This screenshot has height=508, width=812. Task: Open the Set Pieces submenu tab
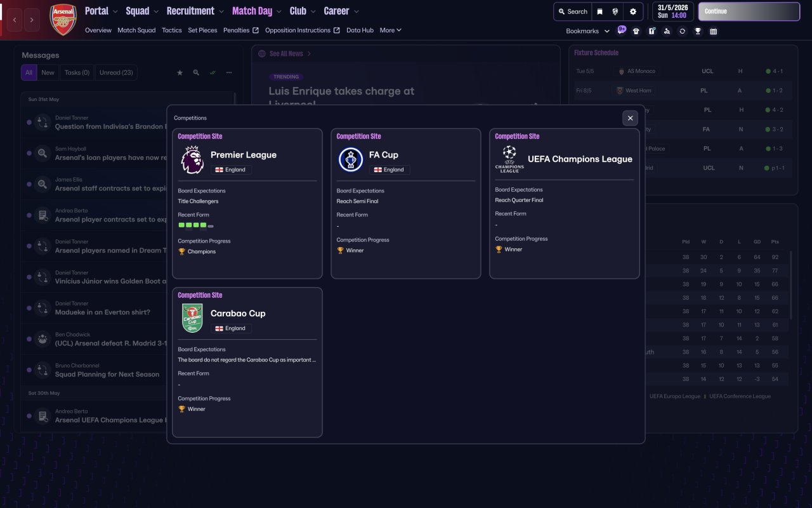[203, 30]
